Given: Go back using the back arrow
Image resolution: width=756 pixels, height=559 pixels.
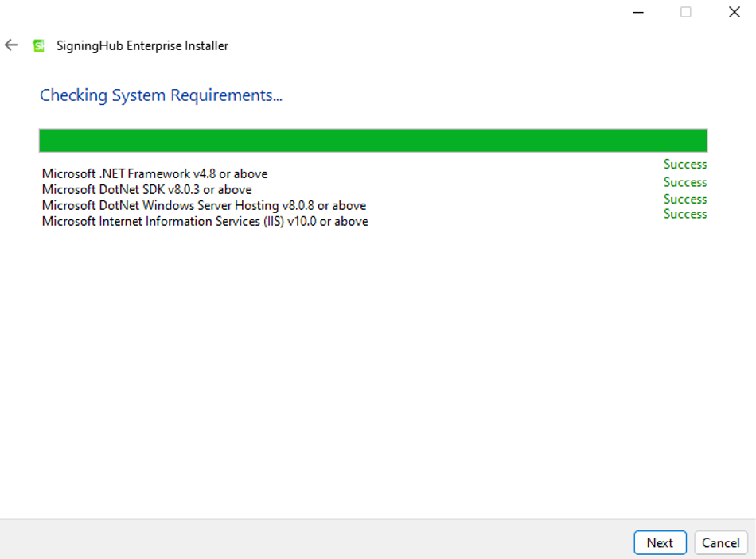Looking at the screenshot, I should [x=11, y=45].
